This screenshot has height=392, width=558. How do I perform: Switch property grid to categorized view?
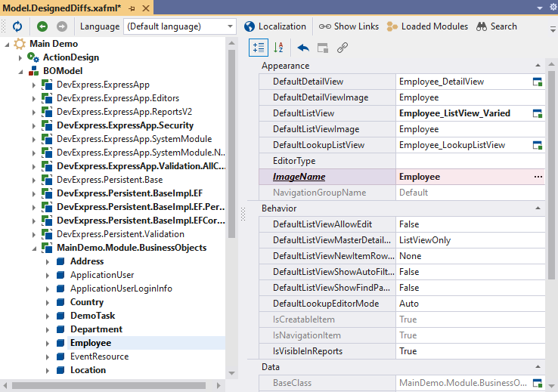click(259, 48)
